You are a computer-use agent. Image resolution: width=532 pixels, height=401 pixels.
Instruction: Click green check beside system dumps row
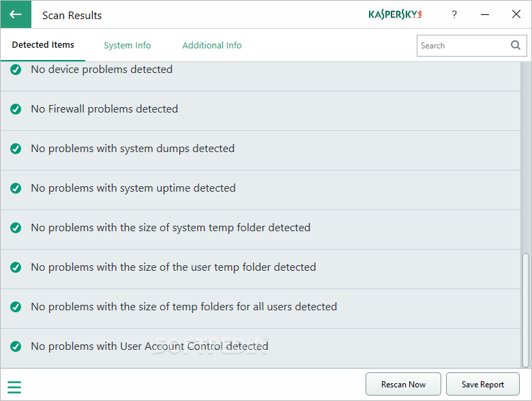pyautogui.click(x=16, y=149)
